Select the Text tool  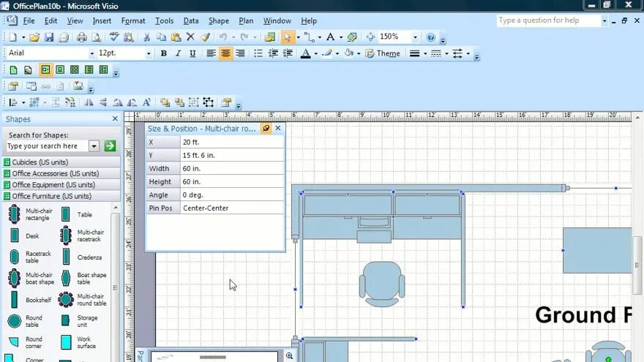(330, 37)
